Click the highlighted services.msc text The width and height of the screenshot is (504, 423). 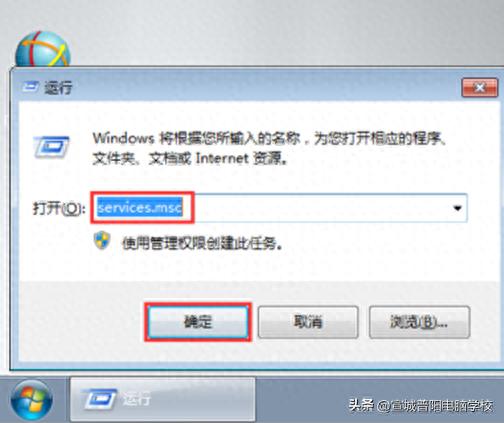point(140,208)
